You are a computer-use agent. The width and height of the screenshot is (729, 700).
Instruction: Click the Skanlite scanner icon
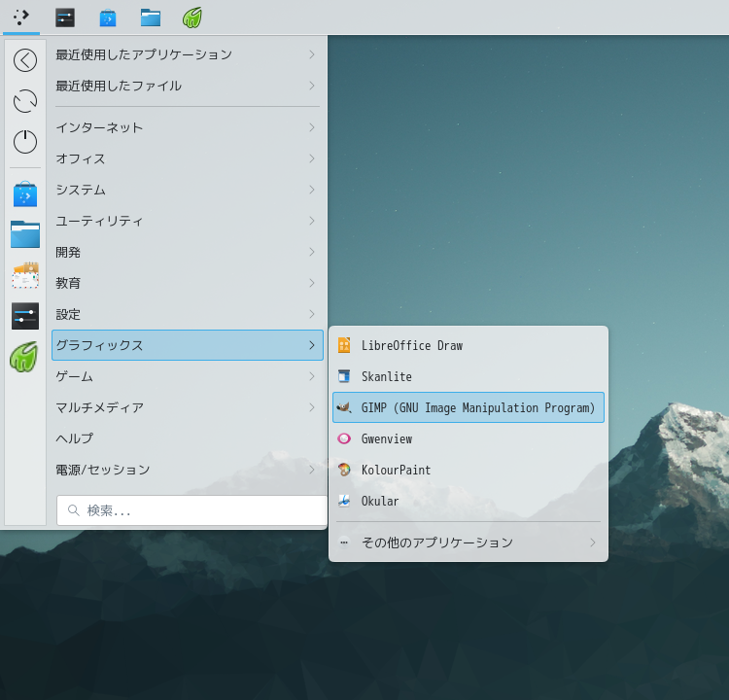(344, 376)
